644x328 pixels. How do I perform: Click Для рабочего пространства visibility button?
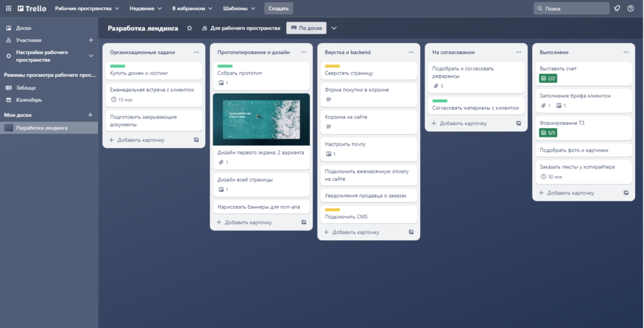[241, 28]
